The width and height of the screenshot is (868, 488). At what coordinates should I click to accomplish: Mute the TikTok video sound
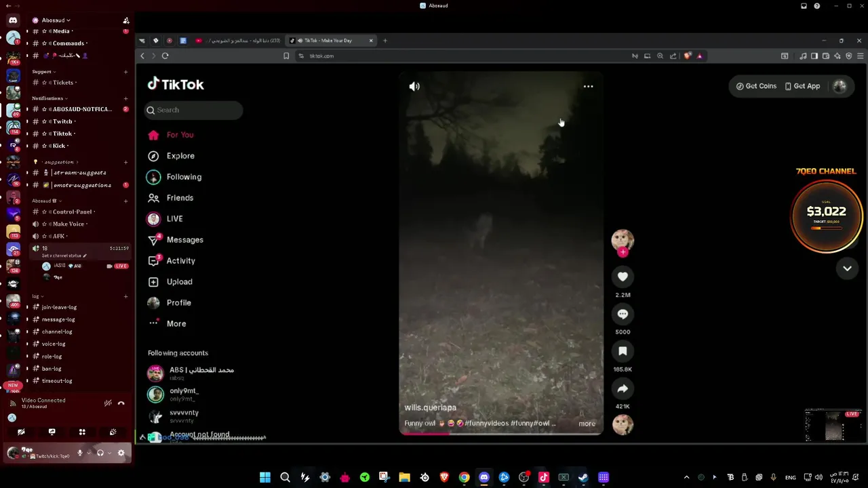[414, 86]
